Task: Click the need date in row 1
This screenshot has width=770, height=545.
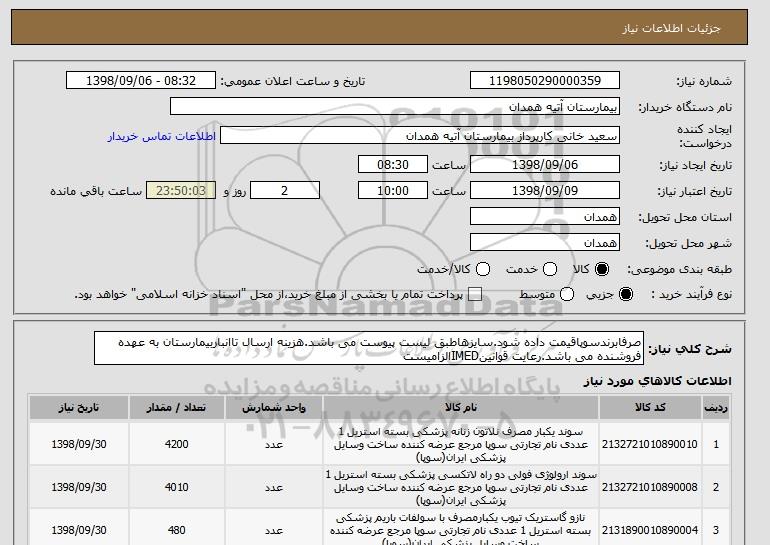Action: (79, 444)
